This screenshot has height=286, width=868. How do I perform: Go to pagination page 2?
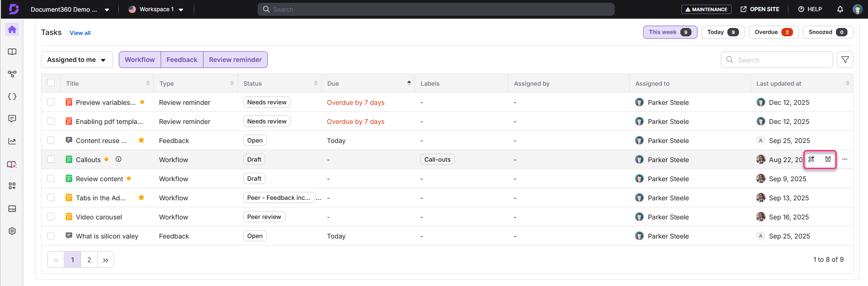[89, 259]
